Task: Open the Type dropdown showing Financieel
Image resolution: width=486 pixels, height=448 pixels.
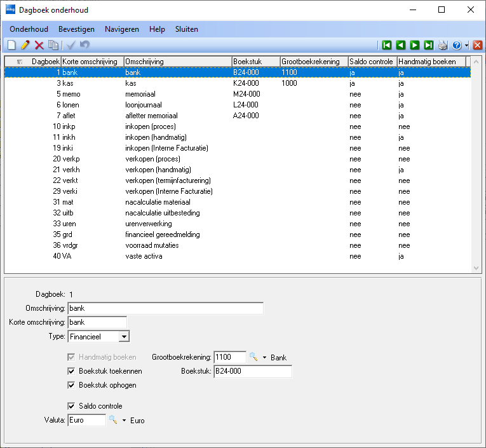Action: [124, 336]
